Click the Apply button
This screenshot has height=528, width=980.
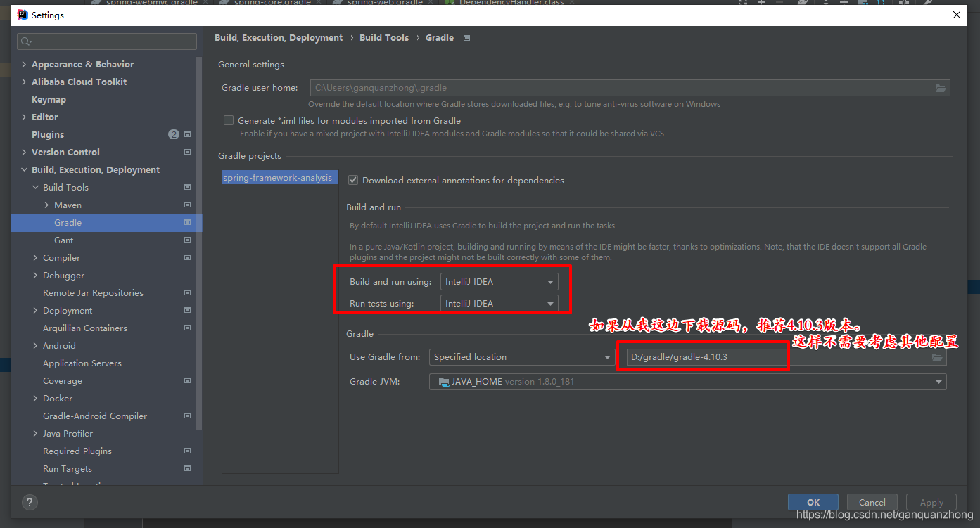tap(931, 502)
